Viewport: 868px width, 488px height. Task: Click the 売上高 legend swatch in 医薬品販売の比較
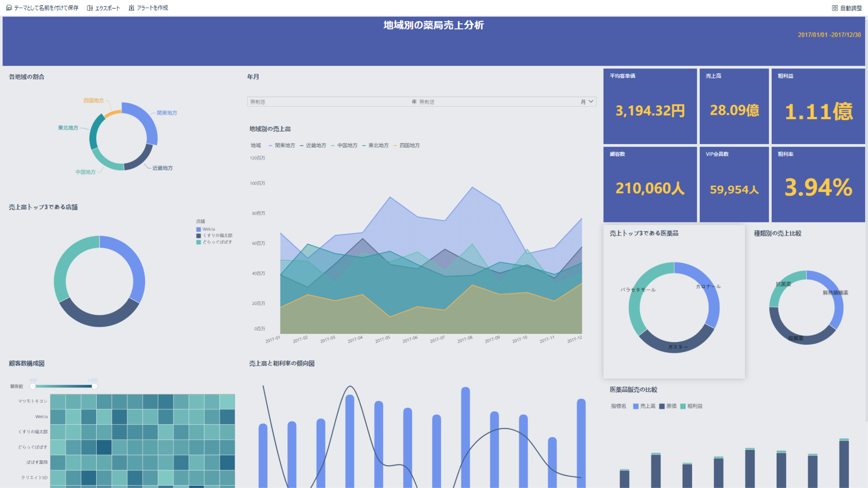click(636, 406)
